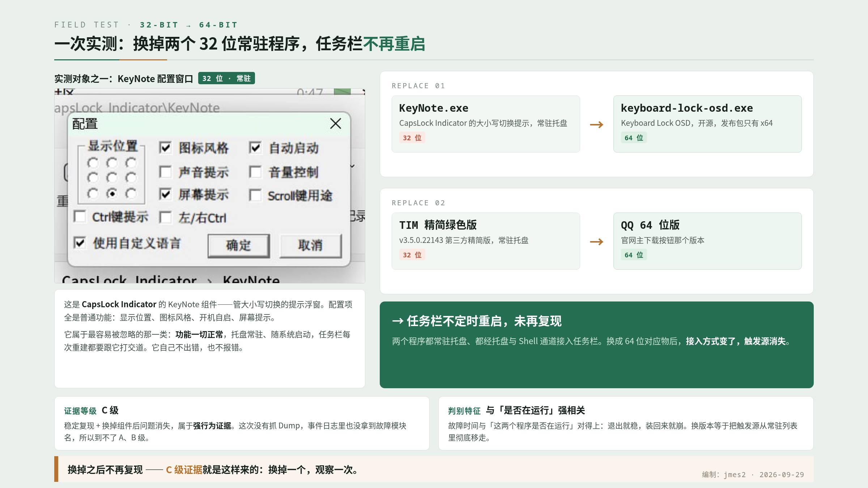Click the 判别特征 label
The image size is (868, 488).
[464, 411]
